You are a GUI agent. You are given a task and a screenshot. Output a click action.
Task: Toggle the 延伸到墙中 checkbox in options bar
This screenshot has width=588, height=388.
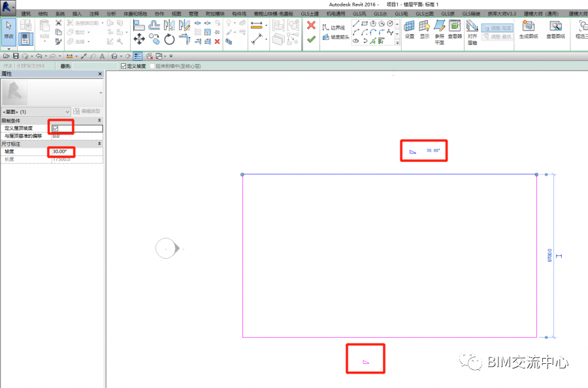[x=152, y=66]
